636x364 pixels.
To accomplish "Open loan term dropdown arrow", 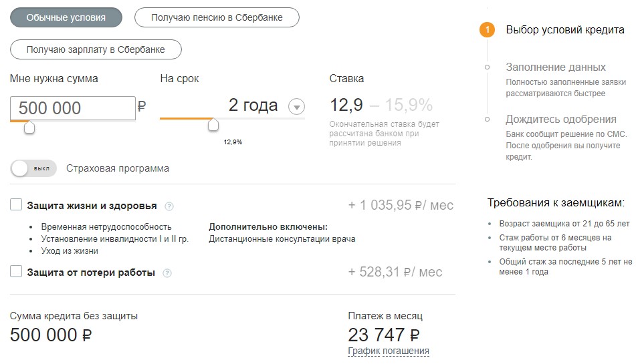I will 296,107.
